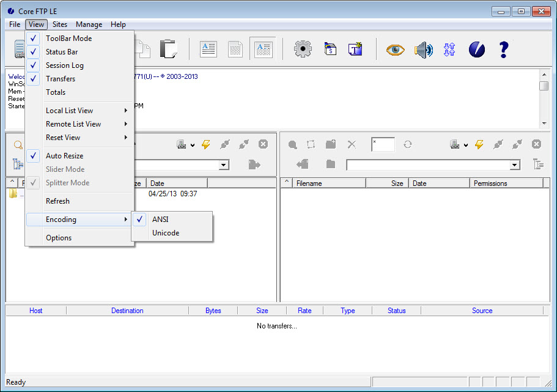Open help with the blue question mark icon

point(504,50)
